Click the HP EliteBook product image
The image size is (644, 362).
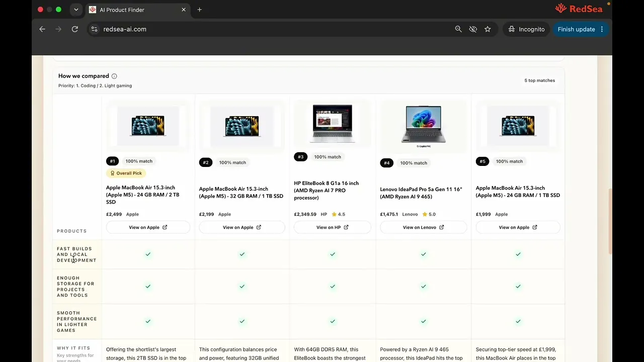tap(333, 123)
